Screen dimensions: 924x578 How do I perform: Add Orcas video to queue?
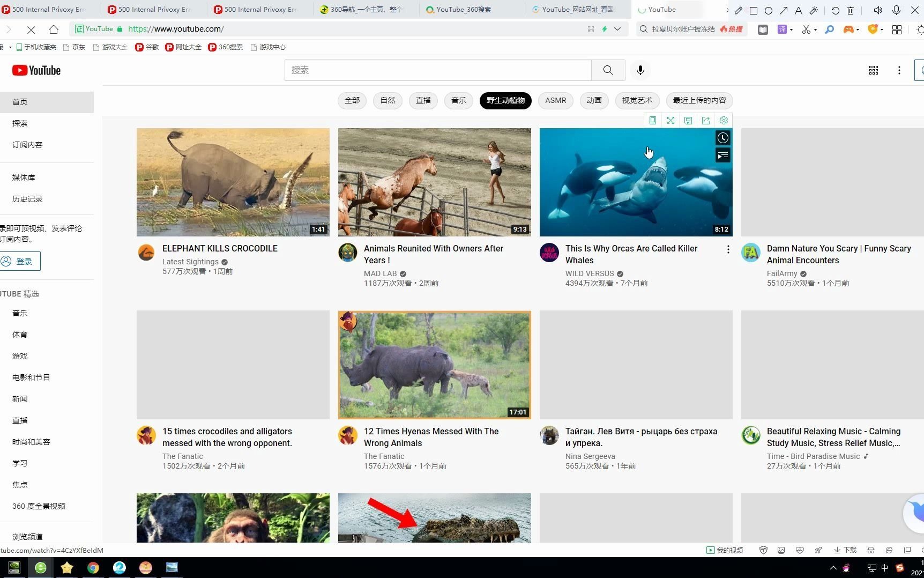pos(723,156)
